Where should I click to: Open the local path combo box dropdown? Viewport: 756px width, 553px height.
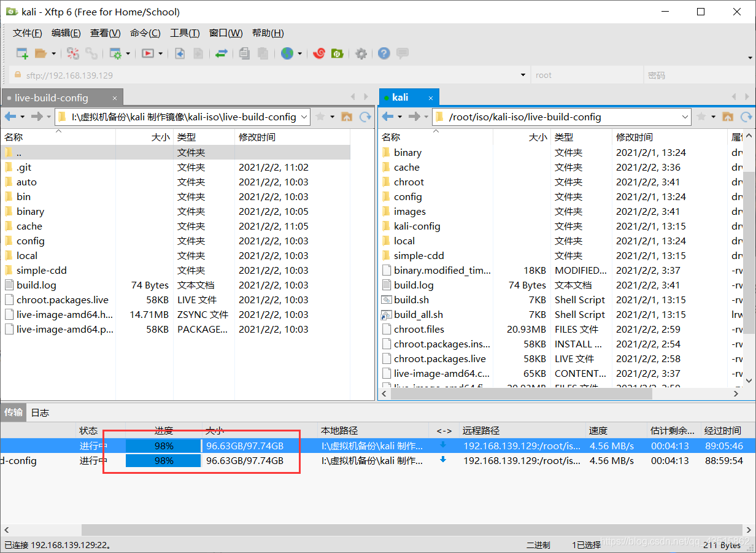(x=304, y=117)
